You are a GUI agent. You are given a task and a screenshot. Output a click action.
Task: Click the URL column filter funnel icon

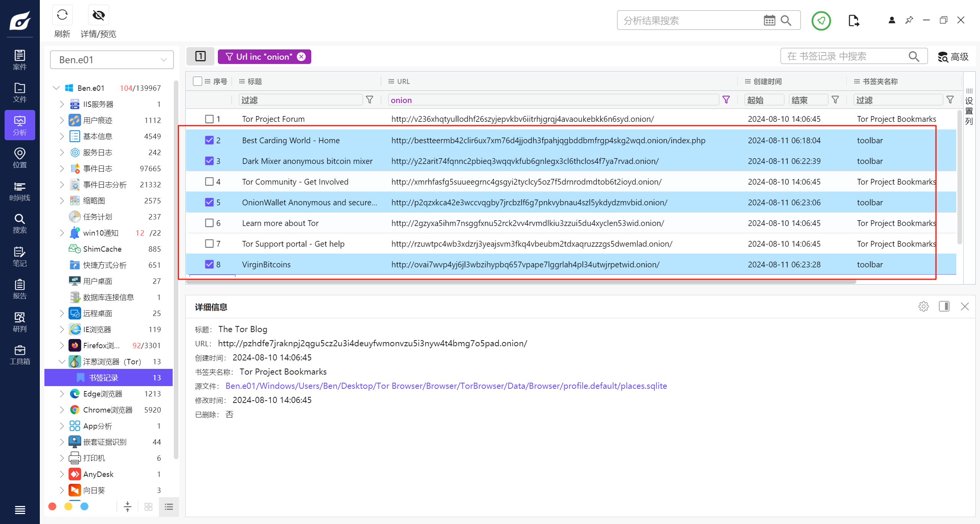pos(726,100)
